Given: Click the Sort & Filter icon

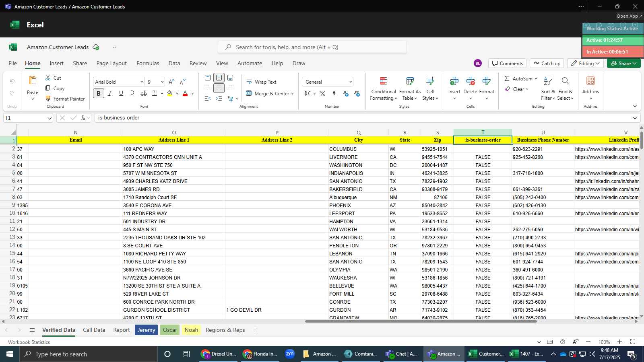Looking at the screenshot, I should (548, 81).
